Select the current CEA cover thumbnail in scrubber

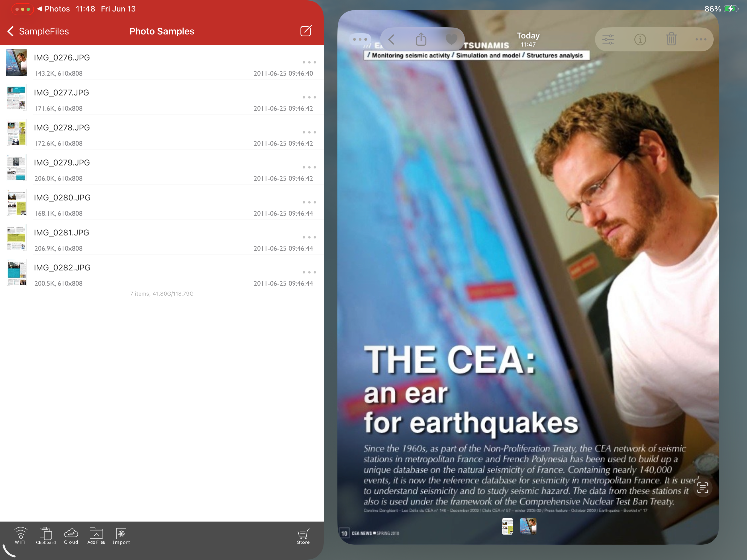pyautogui.click(x=528, y=526)
